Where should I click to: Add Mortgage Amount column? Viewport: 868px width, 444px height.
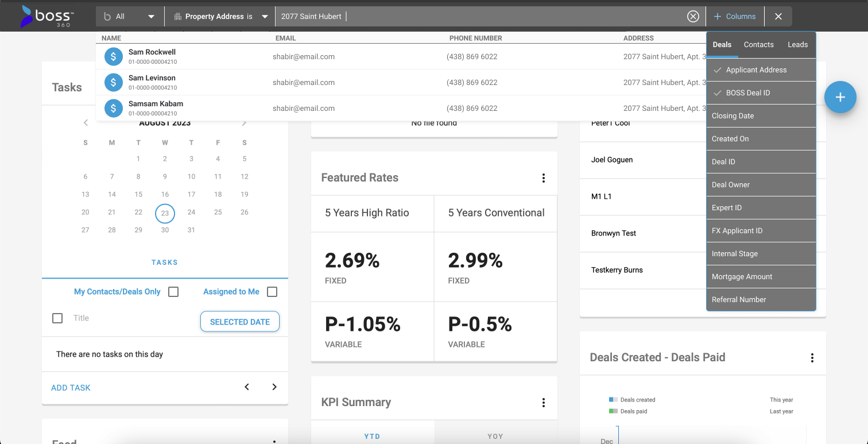tap(761, 276)
